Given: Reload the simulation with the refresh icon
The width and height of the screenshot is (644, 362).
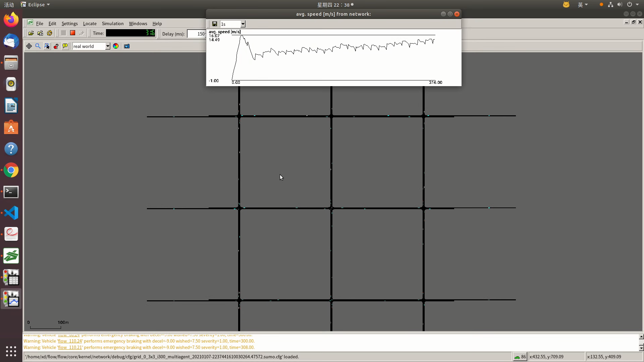Looking at the screenshot, I should click(x=50, y=33).
